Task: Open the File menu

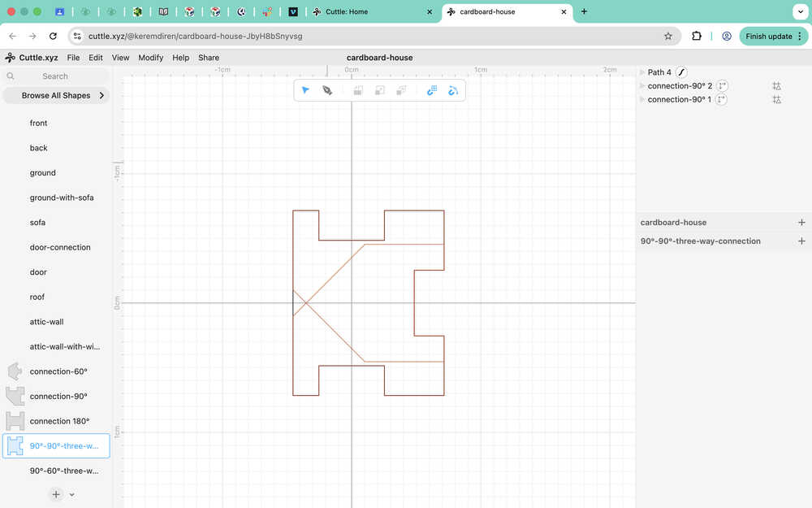Action: click(74, 58)
